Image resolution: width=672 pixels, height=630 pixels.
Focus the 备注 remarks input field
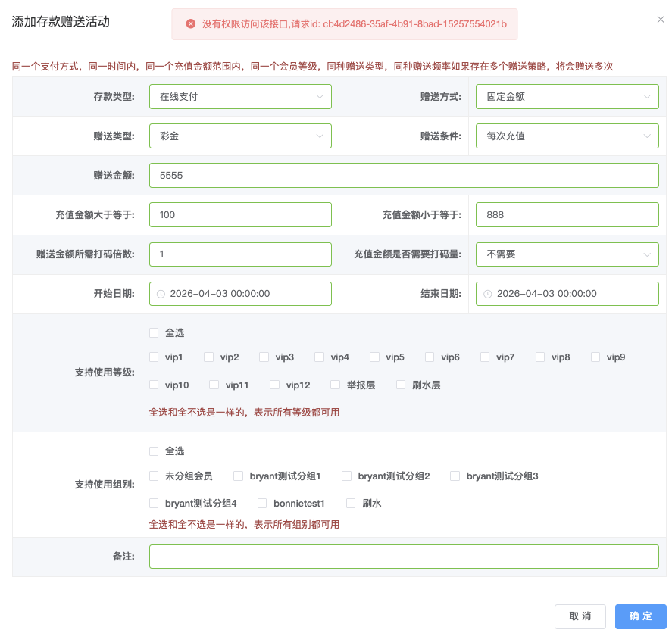click(404, 557)
